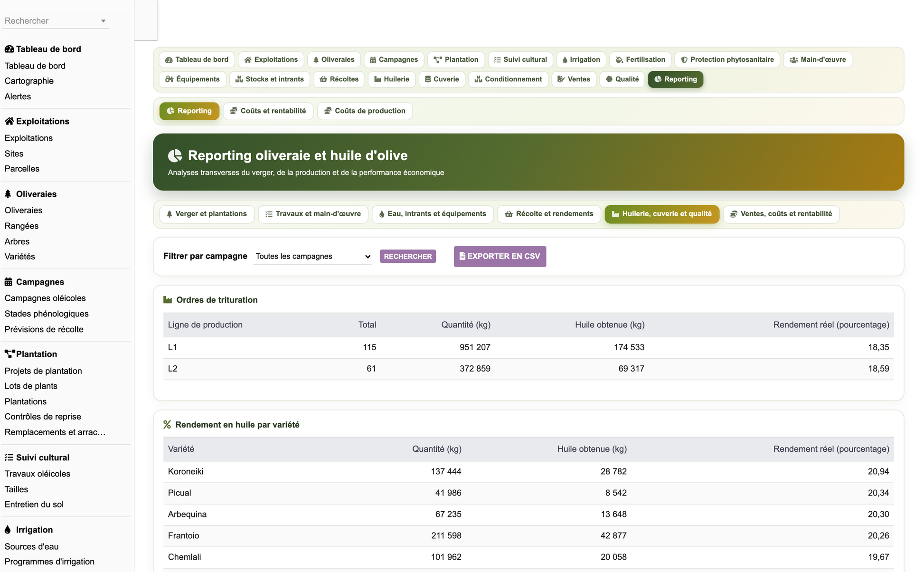Screen dimensions: 924x572
Task: Go to Alertes in the sidebar
Action: (18, 96)
